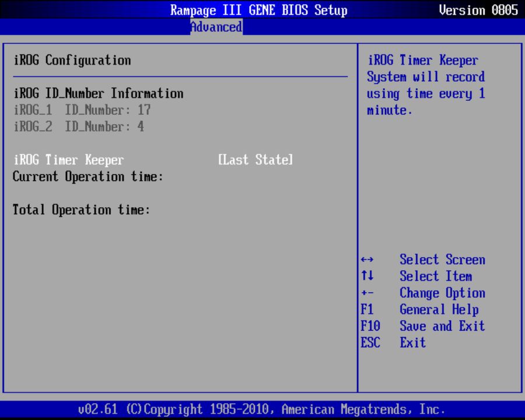The image size is (525, 420).
Task: Click the Rampage III GENE BIOS Setup title
Action: point(259,10)
